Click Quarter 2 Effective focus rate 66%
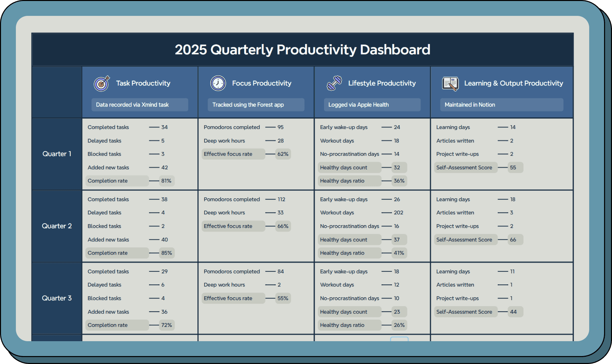 [283, 226]
